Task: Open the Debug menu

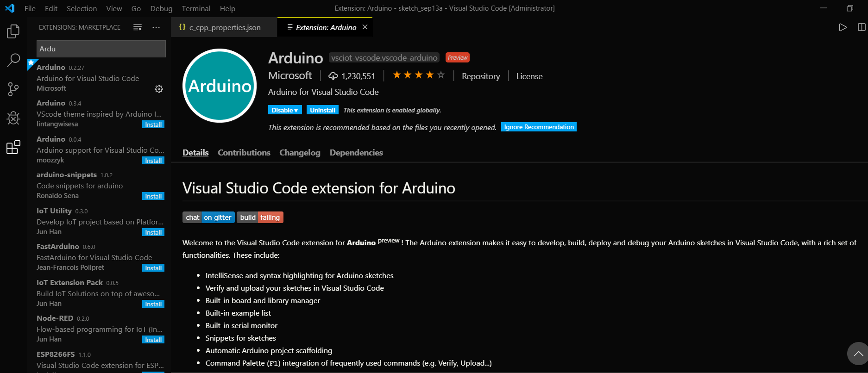Action: [x=161, y=8]
